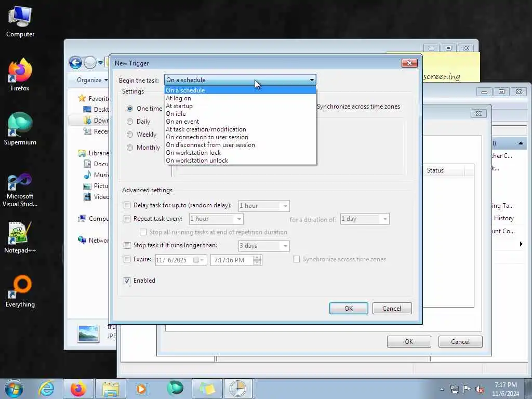Viewport: 532px width, 399px height.
Task: Uncheck the Enabled checkbox
Action: (x=127, y=281)
